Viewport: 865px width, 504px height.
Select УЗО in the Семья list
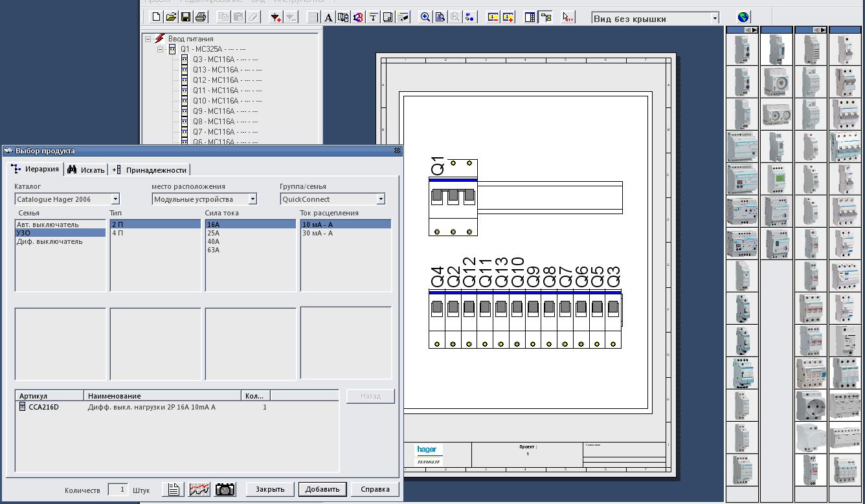60,233
